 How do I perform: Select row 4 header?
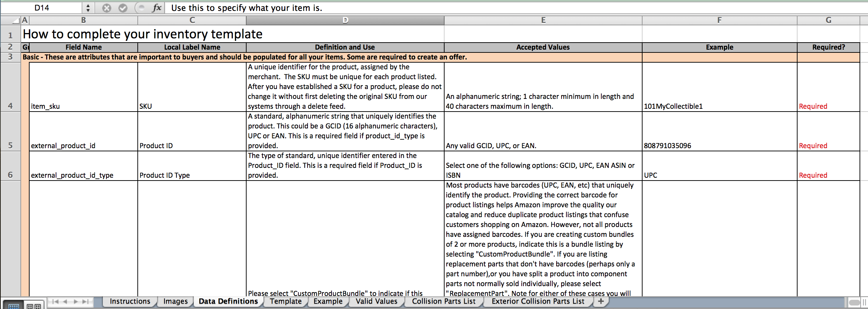(x=11, y=87)
